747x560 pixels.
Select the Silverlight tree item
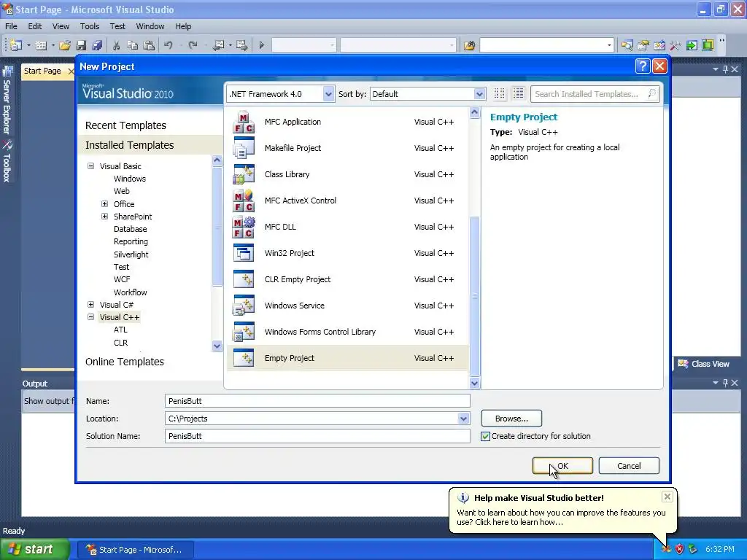pyautogui.click(x=131, y=254)
